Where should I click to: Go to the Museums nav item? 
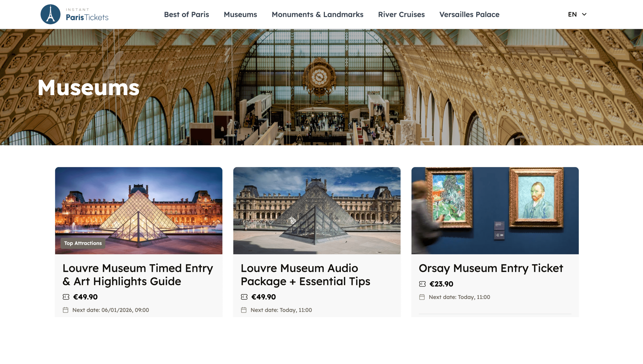pyautogui.click(x=240, y=14)
